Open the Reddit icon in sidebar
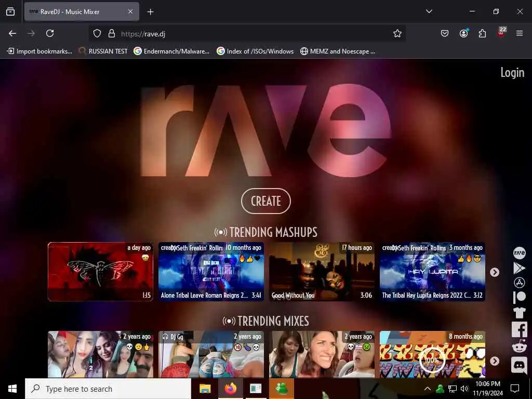This screenshot has width=532, height=399. coord(519,347)
